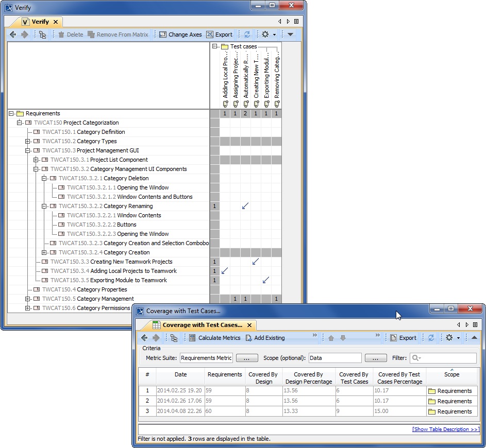Collapse the TWCAT150.3.2.2 Category Renaming node

click(44, 206)
